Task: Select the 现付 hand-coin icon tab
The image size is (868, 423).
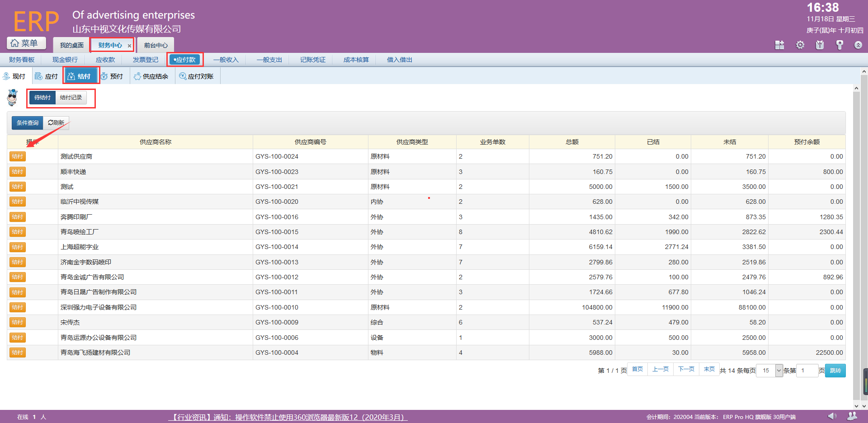Action: coord(14,76)
